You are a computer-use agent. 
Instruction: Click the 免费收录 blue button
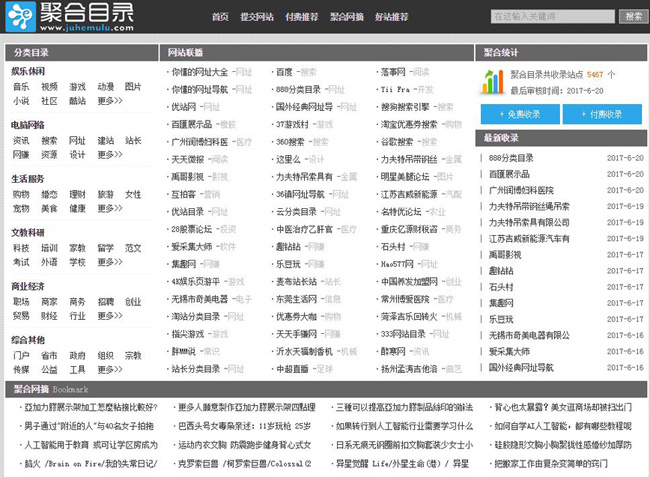(x=519, y=114)
